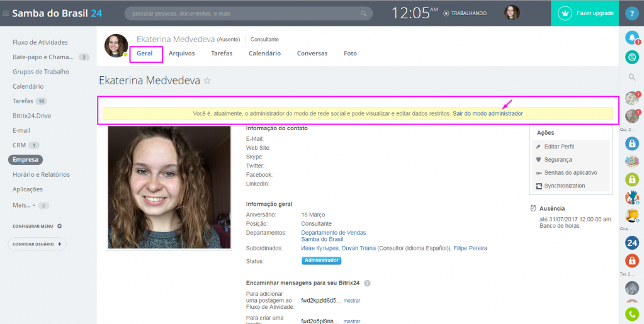Click the Fazer upgrade button
The image size is (644, 324).
tap(585, 13)
